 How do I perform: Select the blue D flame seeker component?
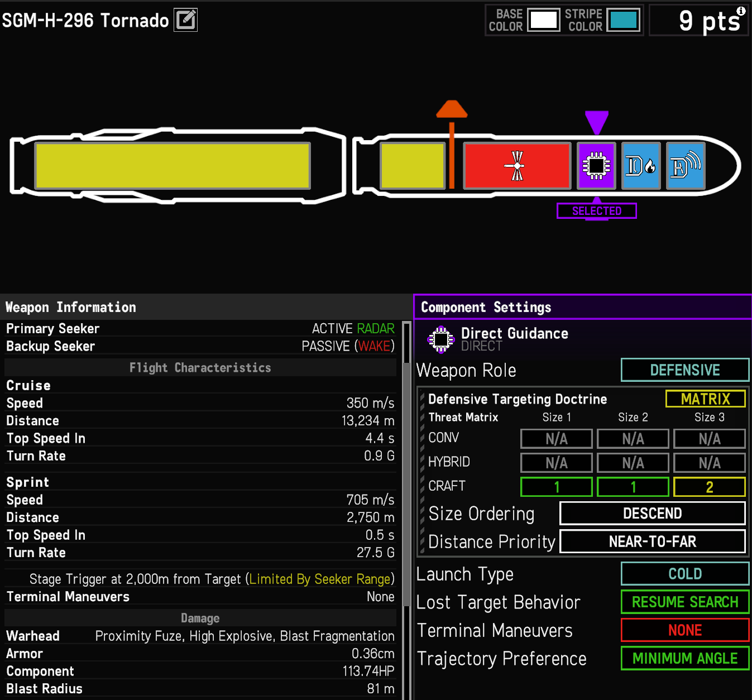pyautogui.click(x=641, y=166)
